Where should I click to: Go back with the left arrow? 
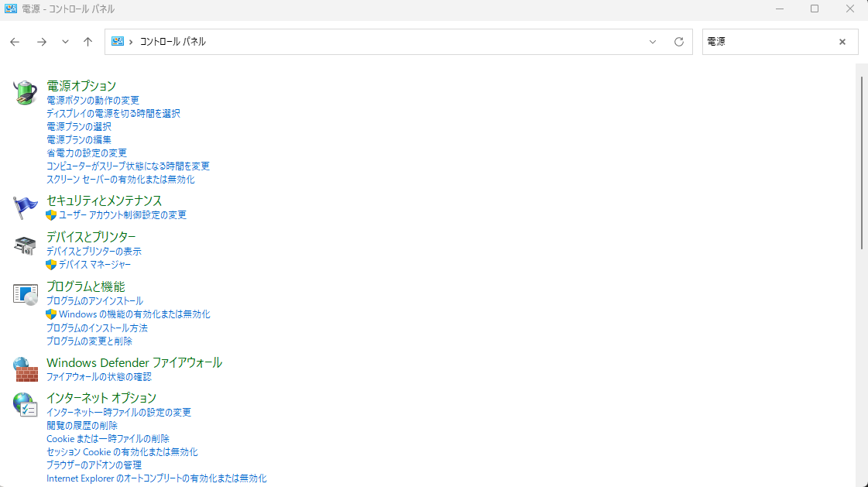tap(15, 42)
